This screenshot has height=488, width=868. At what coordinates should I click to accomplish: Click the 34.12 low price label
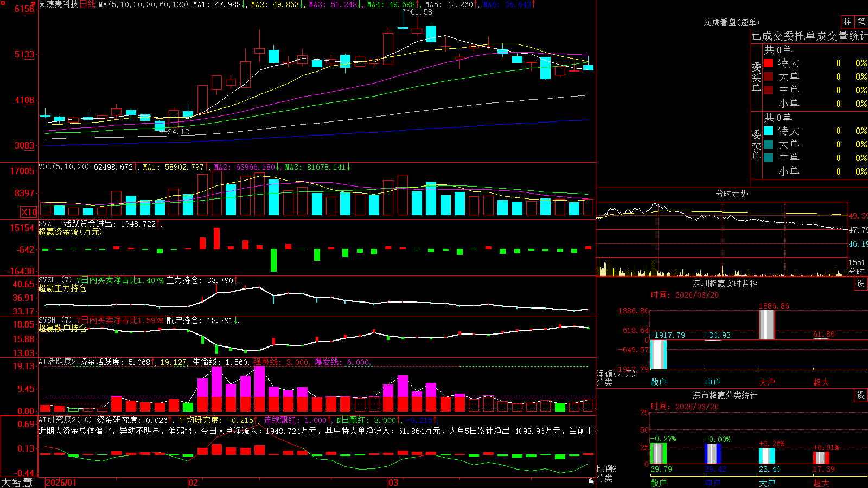[178, 132]
